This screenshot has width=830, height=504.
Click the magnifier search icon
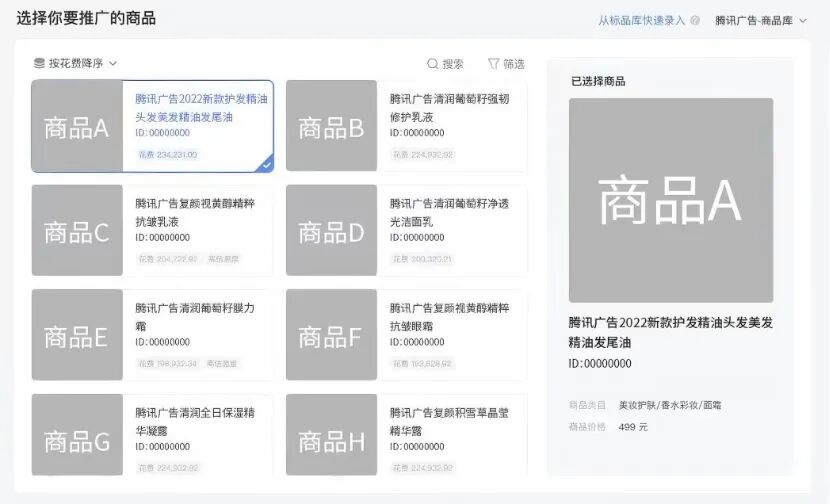click(432, 64)
